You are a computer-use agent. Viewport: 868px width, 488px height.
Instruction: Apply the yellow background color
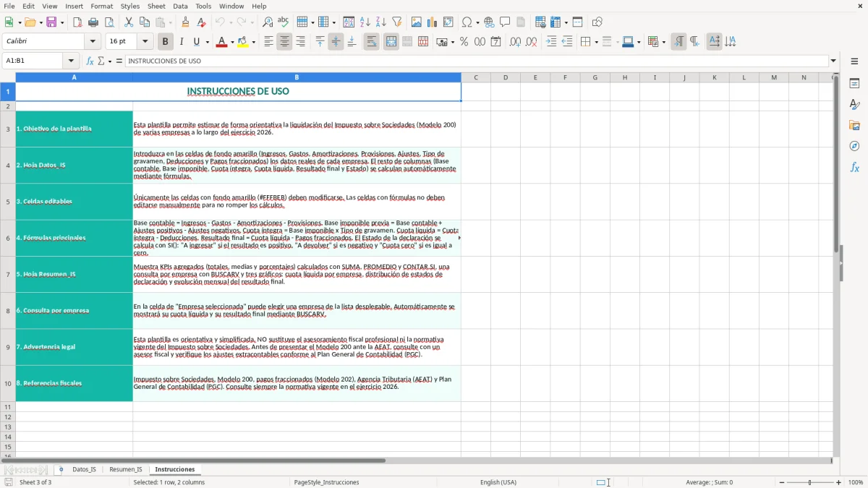coord(243,42)
